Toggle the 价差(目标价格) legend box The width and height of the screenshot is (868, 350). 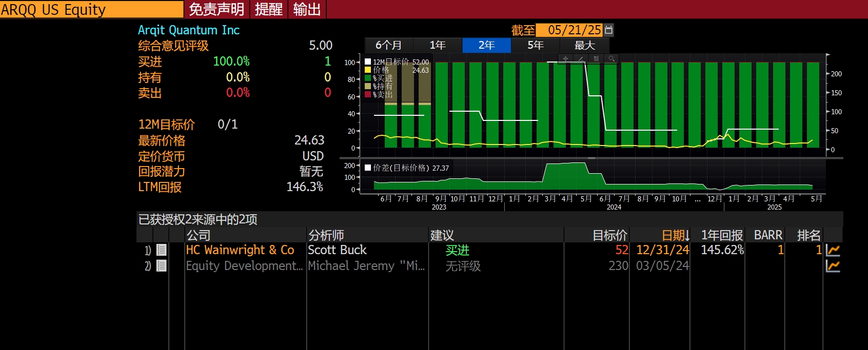[x=368, y=168]
